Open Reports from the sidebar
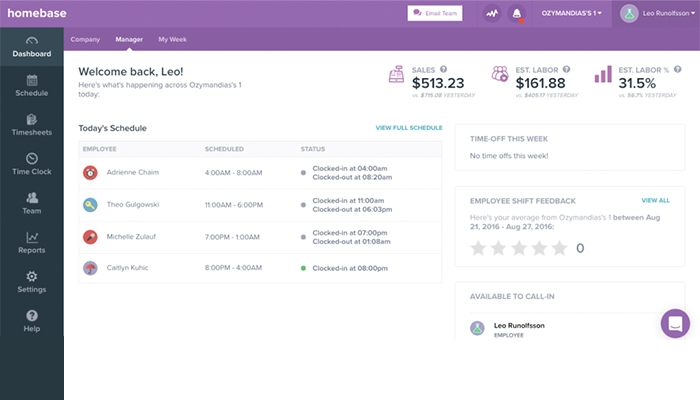 tap(31, 241)
